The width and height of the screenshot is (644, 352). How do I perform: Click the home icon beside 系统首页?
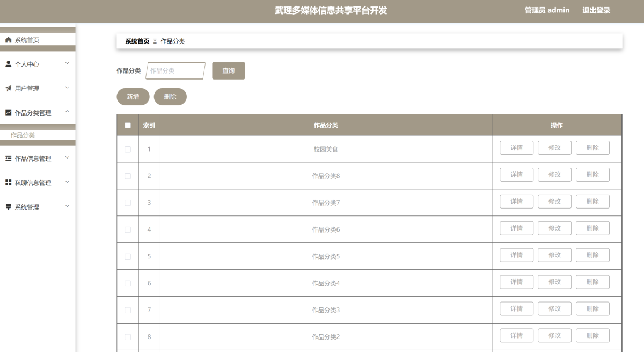pyautogui.click(x=8, y=40)
